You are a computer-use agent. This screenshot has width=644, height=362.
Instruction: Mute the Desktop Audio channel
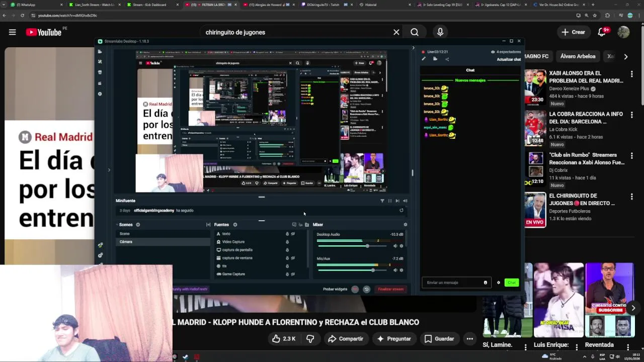pos(395,246)
